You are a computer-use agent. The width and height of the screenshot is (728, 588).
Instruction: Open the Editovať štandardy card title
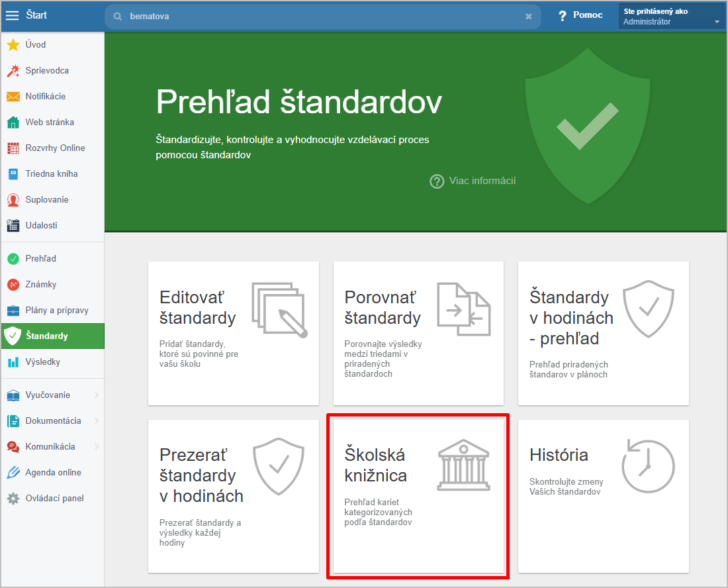(197, 307)
